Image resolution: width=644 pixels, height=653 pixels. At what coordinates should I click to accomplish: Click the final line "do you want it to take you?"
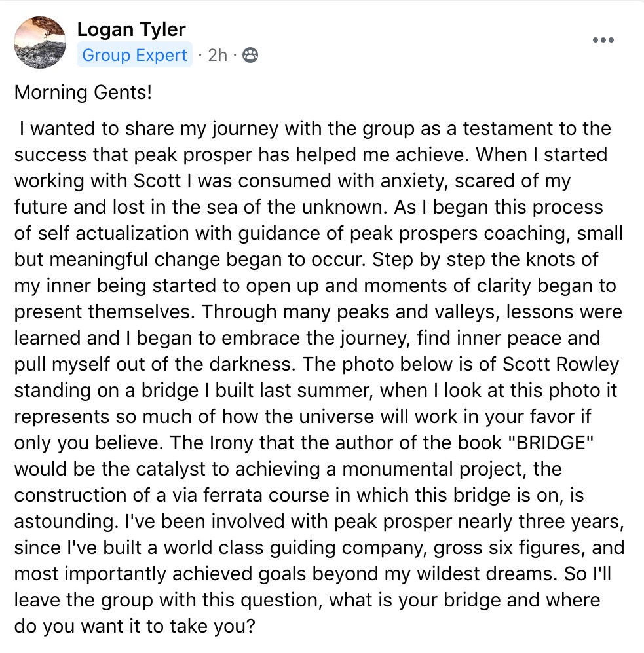coord(134,625)
